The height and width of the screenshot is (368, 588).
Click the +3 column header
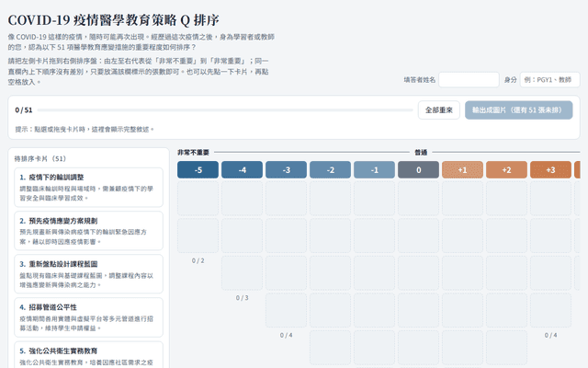coord(550,169)
